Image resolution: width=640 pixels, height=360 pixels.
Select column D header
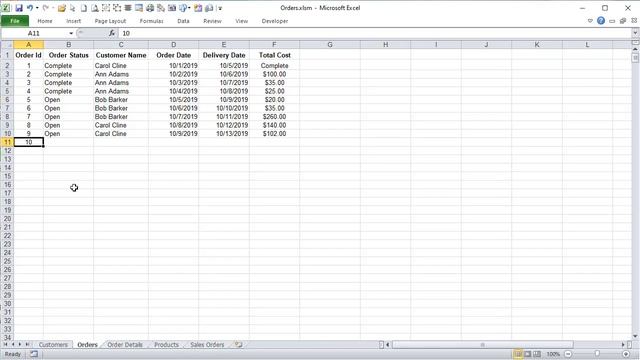point(173,44)
